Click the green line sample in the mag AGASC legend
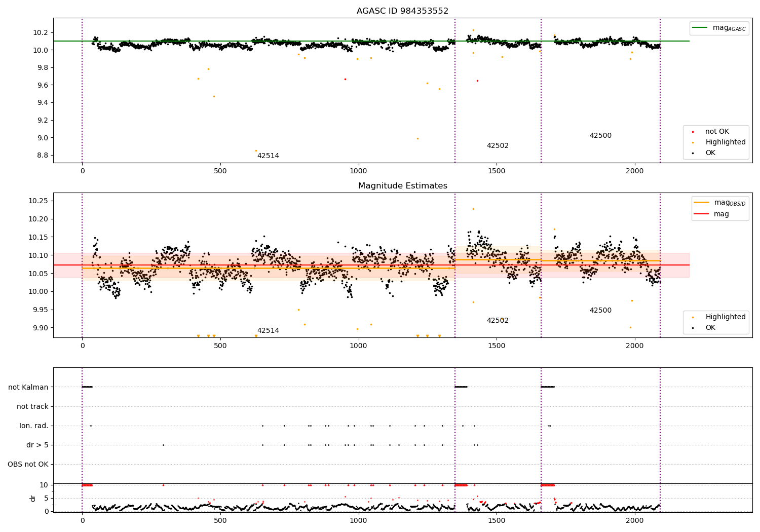 pos(700,28)
